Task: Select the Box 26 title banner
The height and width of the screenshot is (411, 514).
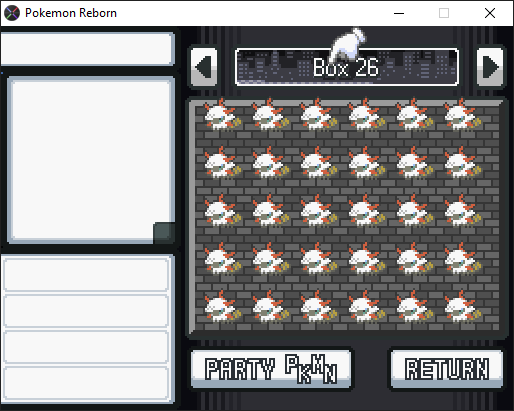Action: [347, 67]
